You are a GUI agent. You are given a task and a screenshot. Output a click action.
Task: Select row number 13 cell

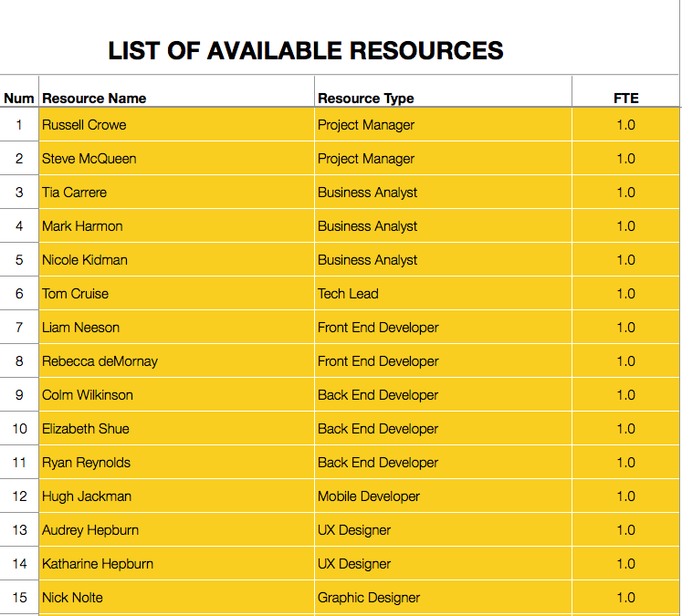pyautogui.click(x=19, y=530)
